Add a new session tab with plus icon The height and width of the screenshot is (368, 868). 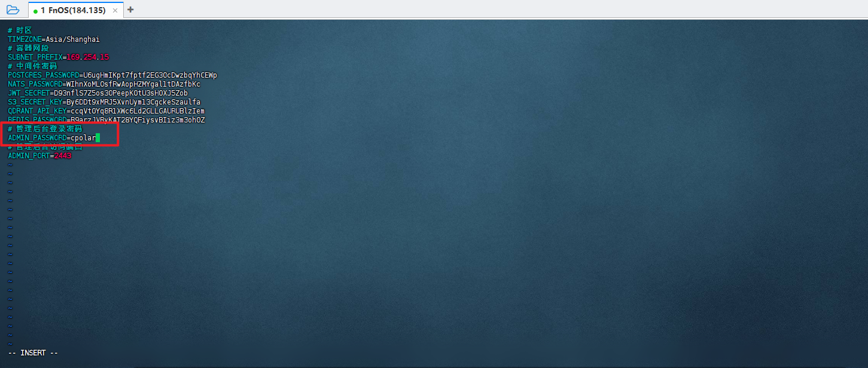pos(131,10)
